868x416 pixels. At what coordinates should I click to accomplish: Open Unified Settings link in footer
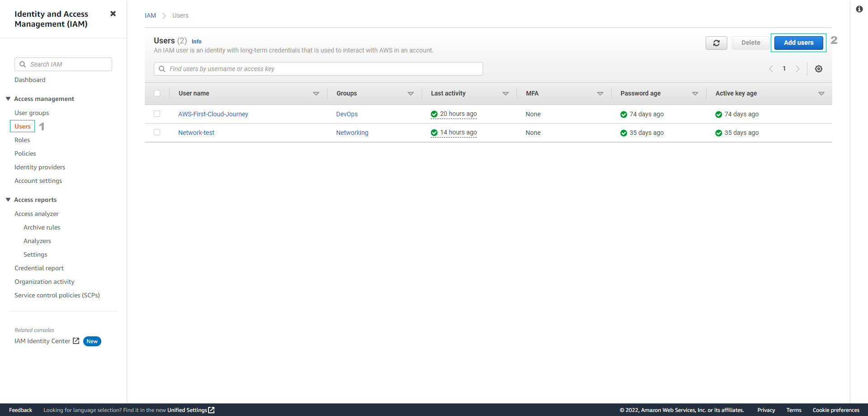[x=187, y=410]
